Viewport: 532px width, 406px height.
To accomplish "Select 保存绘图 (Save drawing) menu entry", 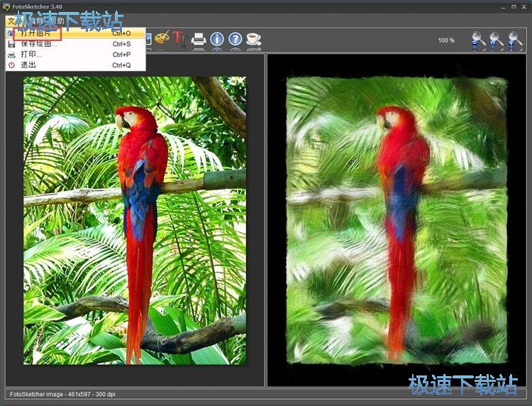I will click(x=39, y=44).
